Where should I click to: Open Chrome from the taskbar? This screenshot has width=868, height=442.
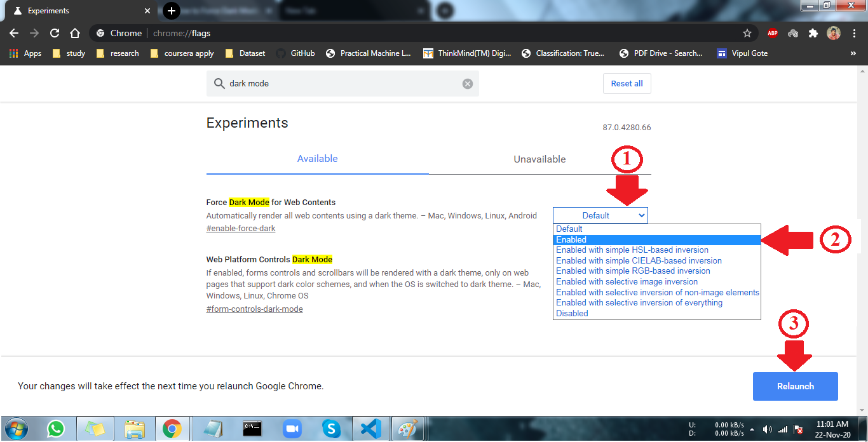tap(172, 429)
